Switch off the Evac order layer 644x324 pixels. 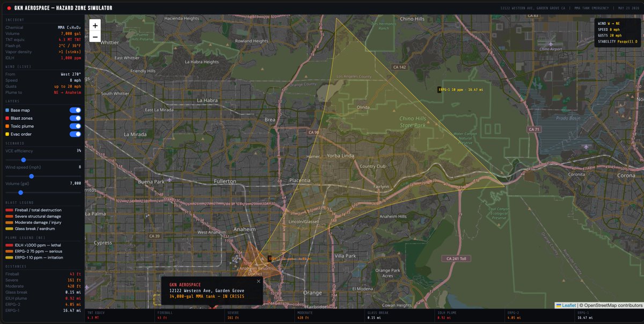75,134
